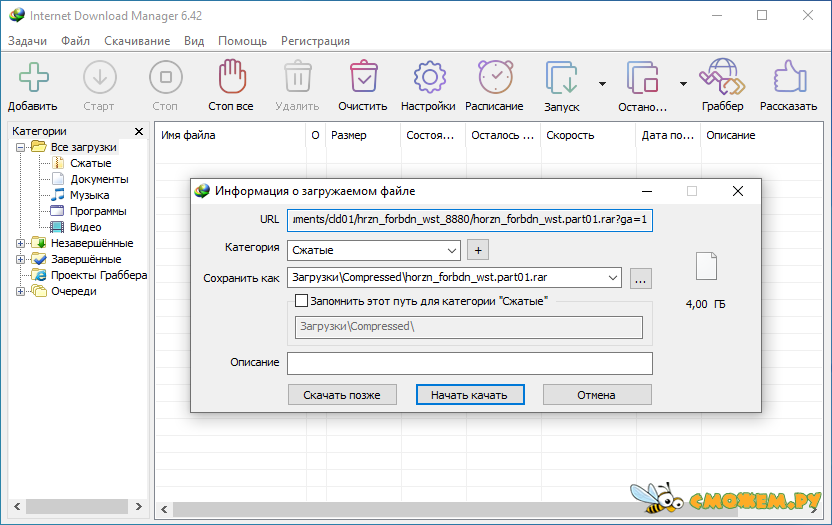Click the Старт download toolbar icon
Viewport: 832px width, 525px height.
coord(99,78)
